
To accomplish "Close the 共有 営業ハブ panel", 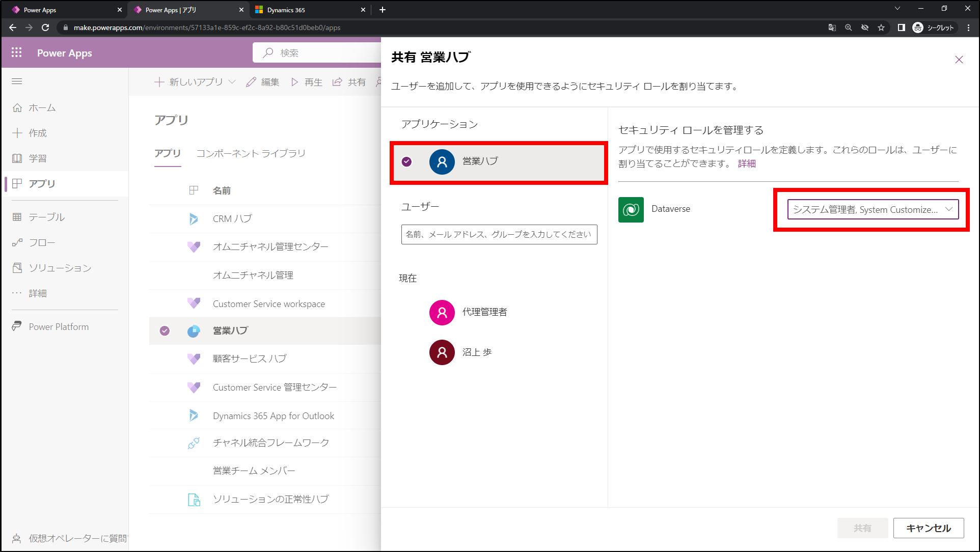I will [x=959, y=60].
